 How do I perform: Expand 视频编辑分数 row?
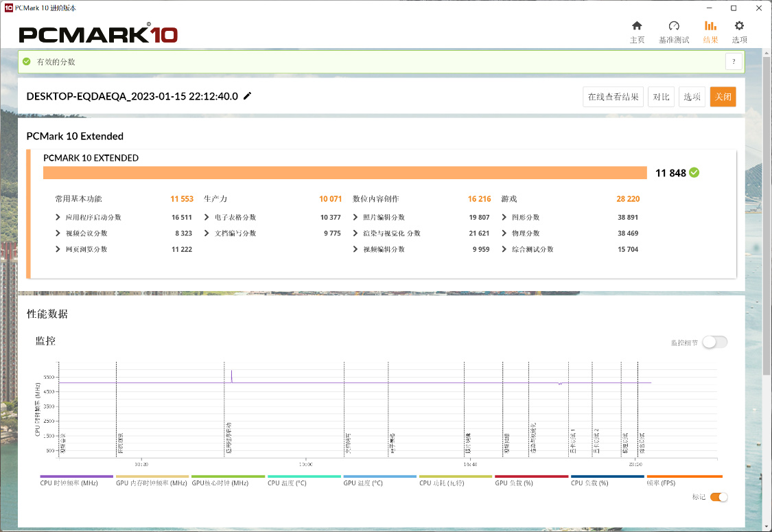click(355, 249)
